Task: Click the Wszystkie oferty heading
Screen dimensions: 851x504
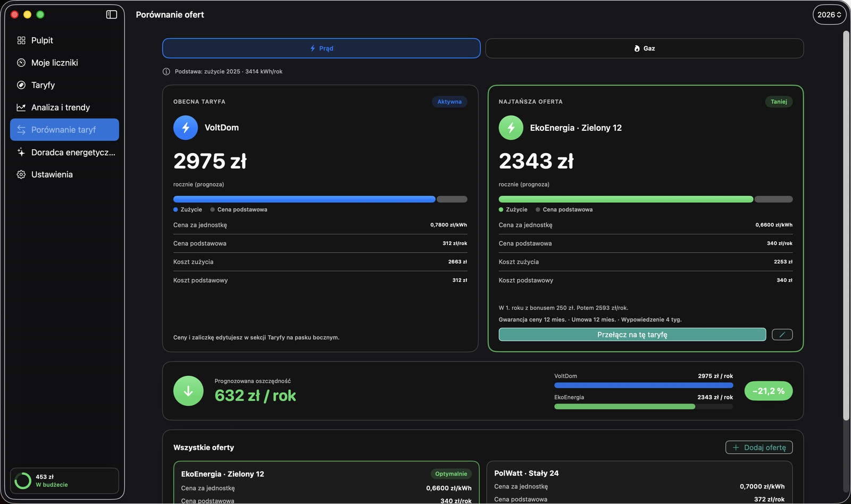Action: tap(204, 448)
